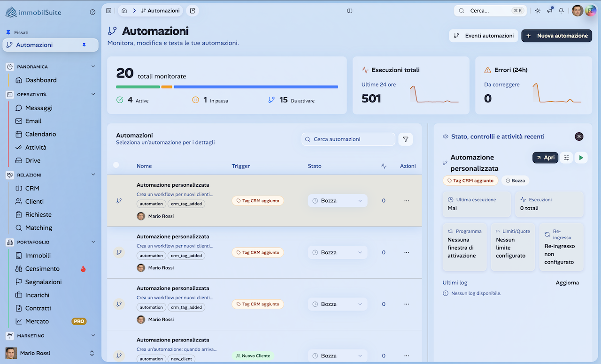
Task: Open notifications with the bell icon
Action: coord(561,10)
